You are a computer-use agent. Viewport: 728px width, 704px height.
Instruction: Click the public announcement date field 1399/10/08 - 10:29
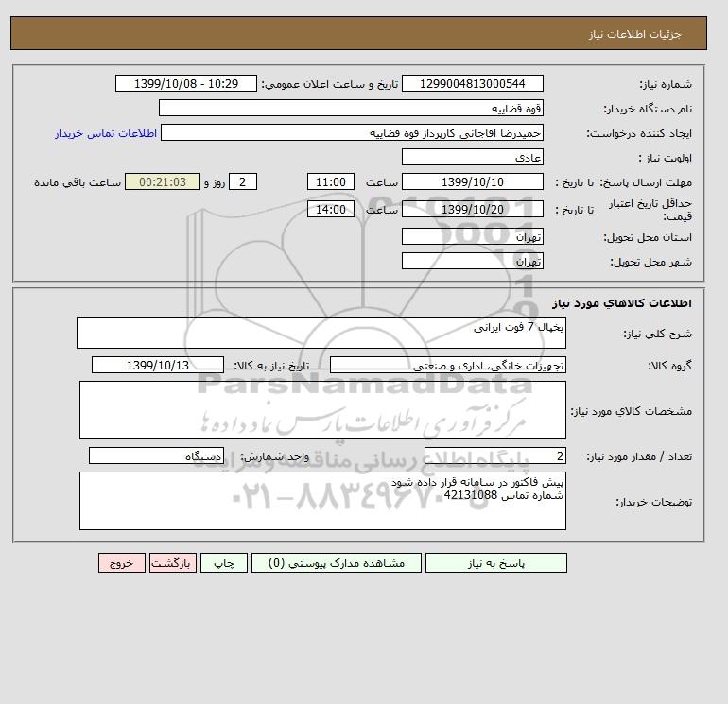coord(185,83)
